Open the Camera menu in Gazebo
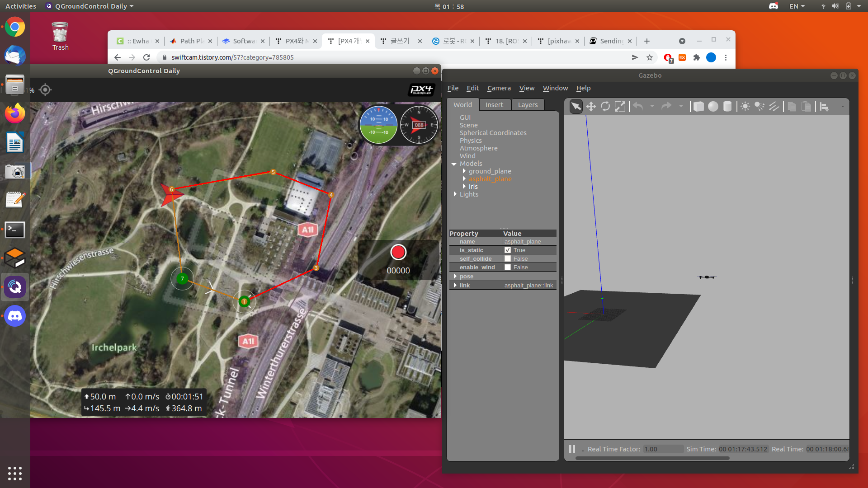 click(x=499, y=88)
